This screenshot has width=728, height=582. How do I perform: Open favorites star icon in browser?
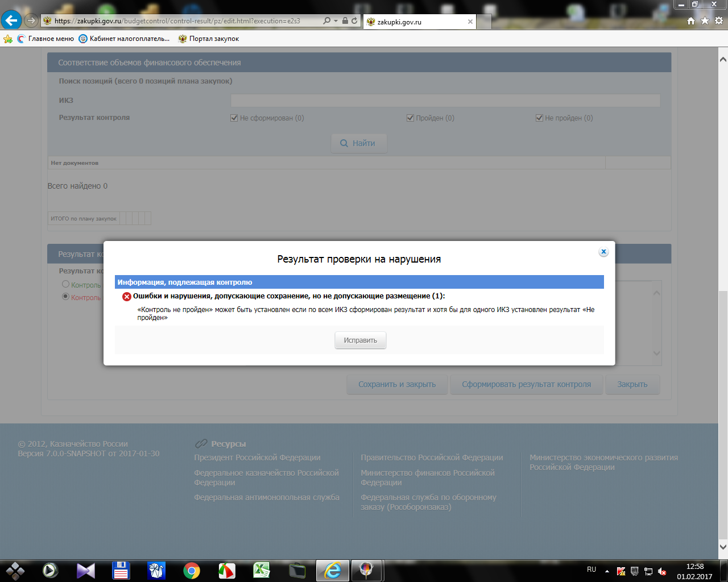tap(705, 21)
